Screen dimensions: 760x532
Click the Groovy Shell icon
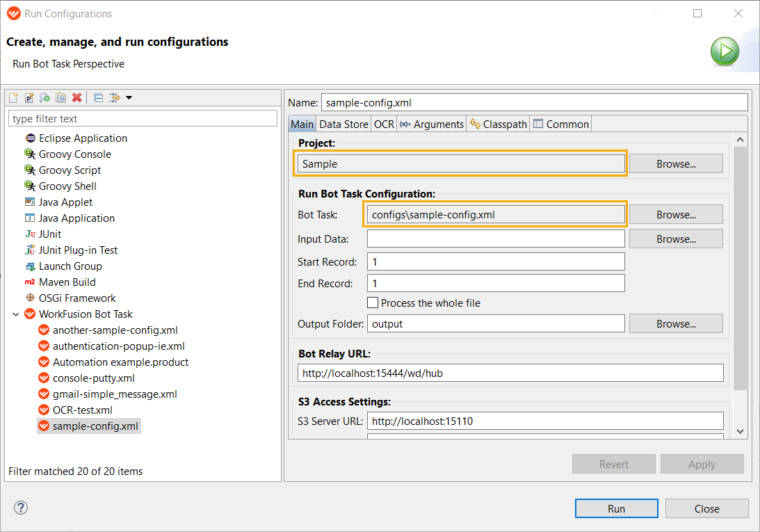(30, 186)
